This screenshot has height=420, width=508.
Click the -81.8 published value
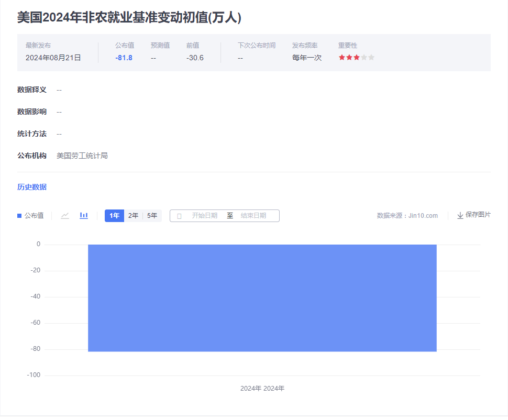[124, 58]
